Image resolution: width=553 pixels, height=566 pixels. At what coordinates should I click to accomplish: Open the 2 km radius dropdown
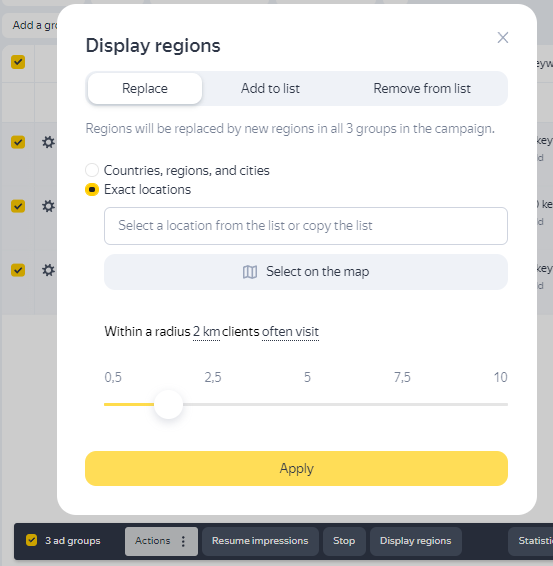(206, 331)
